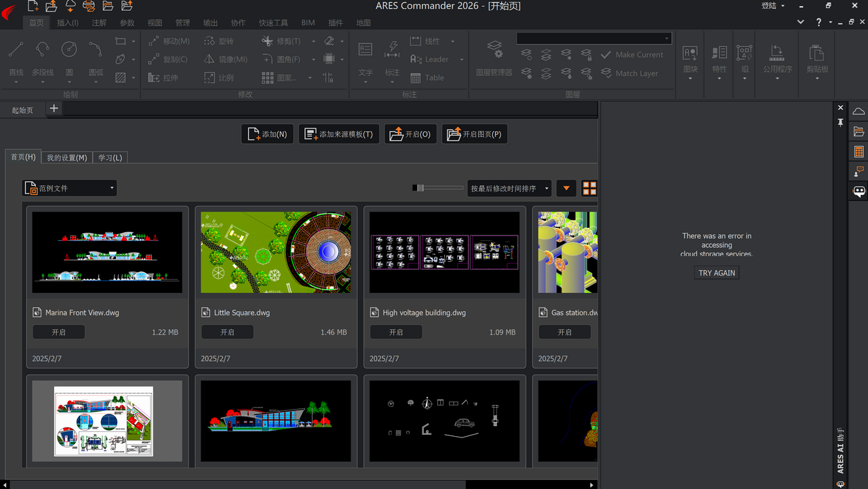Click the ARES AI assistant robot icon
The height and width of the screenshot is (489, 868).
click(x=859, y=191)
